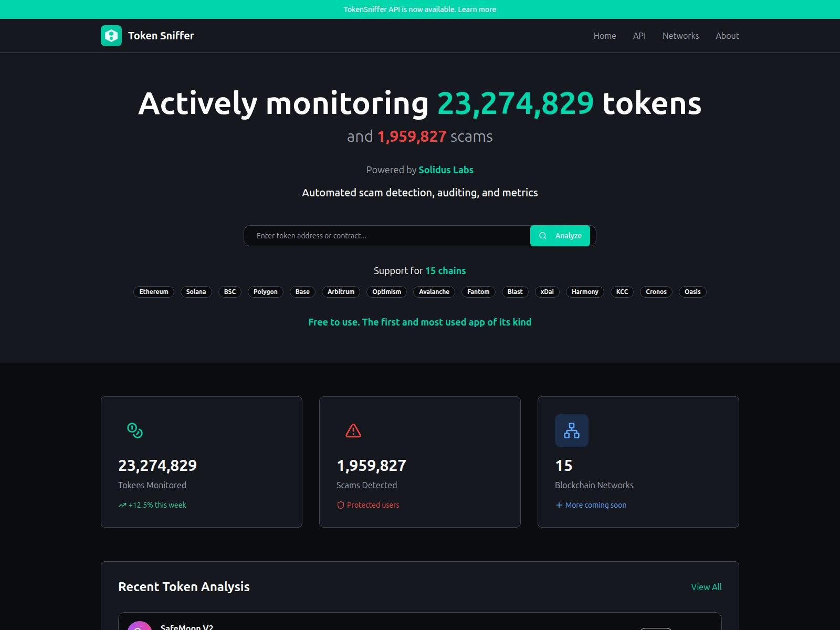This screenshot has width=840, height=630.
Task: Click the shield icon beside Protected users
Action: coord(341,505)
